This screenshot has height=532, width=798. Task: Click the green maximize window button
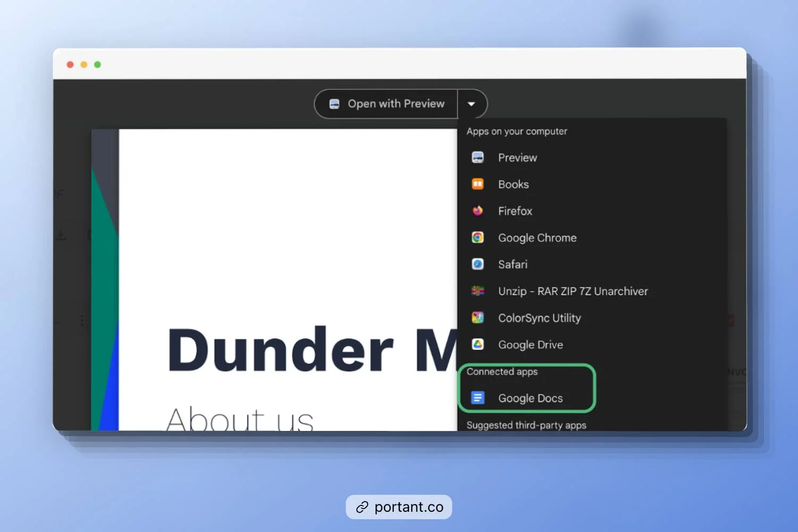click(97, 64)
